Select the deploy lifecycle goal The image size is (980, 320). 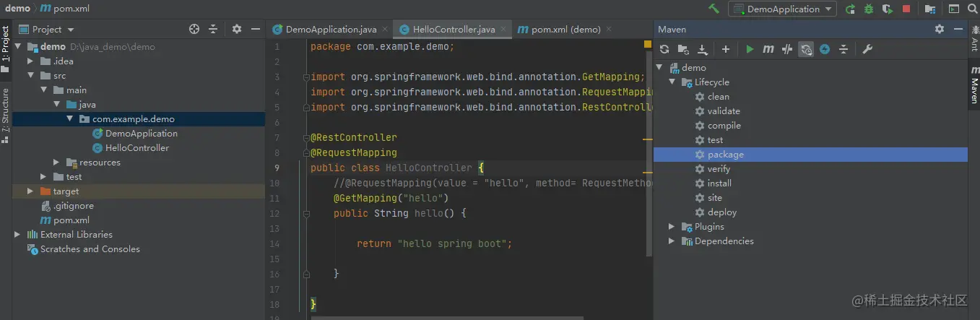716,212
